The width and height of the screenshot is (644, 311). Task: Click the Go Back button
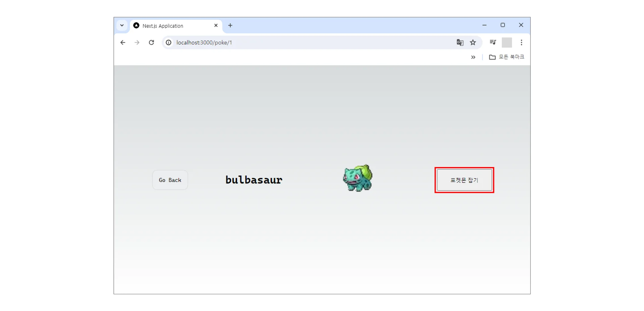click(170, 180)
